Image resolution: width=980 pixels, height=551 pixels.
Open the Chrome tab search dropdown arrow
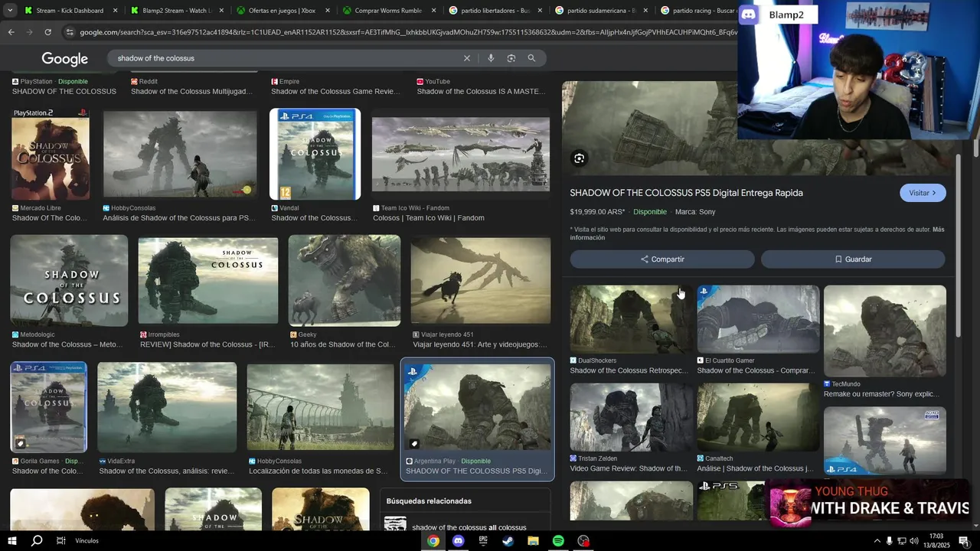point(11,11)
